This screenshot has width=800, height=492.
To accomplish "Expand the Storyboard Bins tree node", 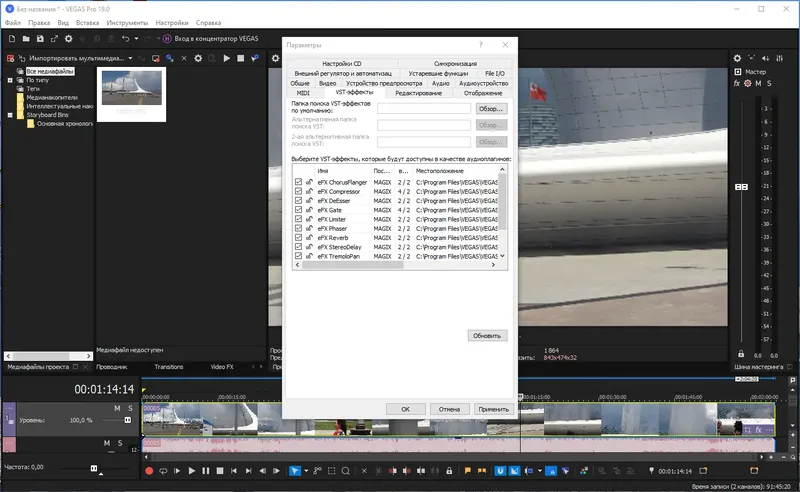I will (x=10, y=115).
